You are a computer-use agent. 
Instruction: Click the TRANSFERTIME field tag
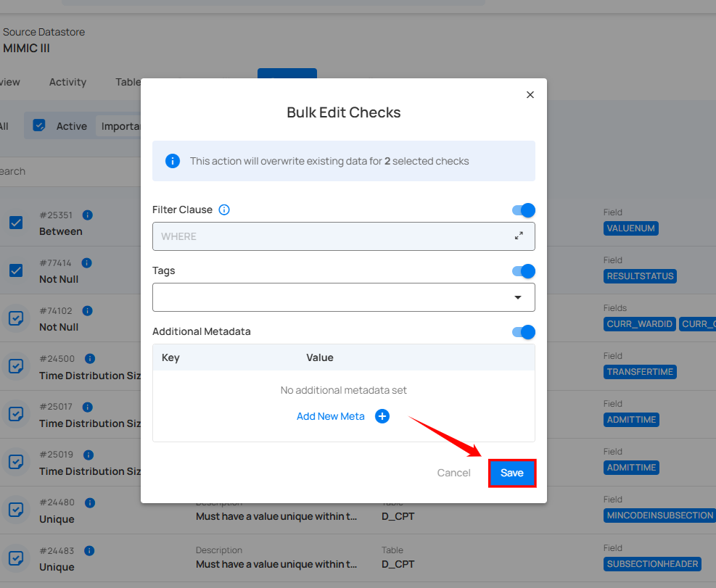pyautogui.click(x=640, y=372)
